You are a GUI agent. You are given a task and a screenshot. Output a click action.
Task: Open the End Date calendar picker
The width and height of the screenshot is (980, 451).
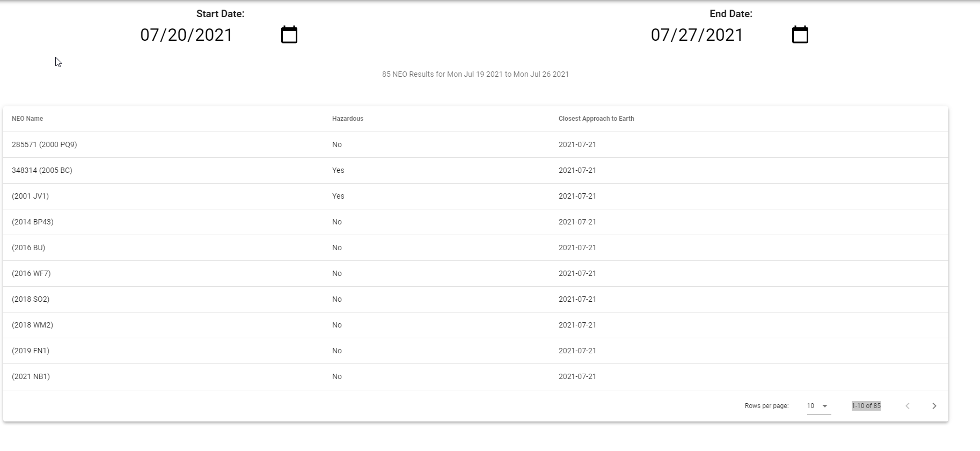point(800,33)
